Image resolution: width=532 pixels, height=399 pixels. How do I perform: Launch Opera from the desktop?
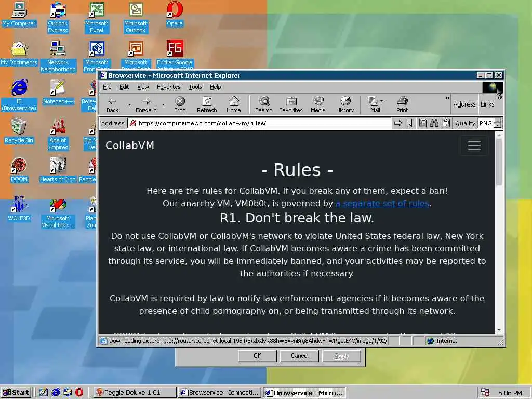pos(175,15)
